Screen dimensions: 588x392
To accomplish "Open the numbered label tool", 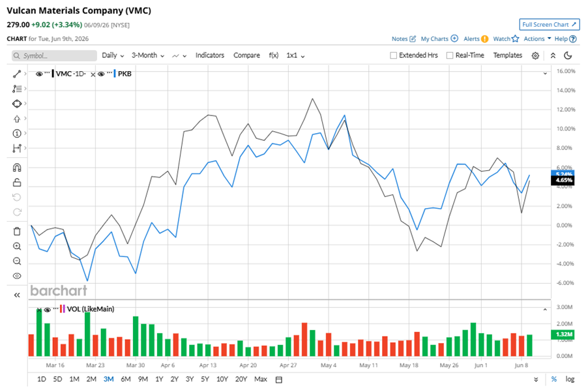I will point(17,133).
